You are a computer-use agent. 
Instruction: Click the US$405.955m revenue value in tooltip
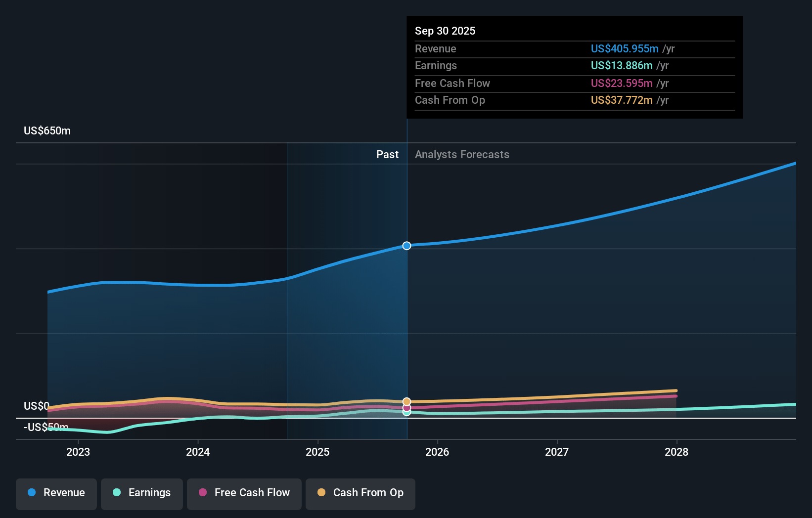coord(624,49)
